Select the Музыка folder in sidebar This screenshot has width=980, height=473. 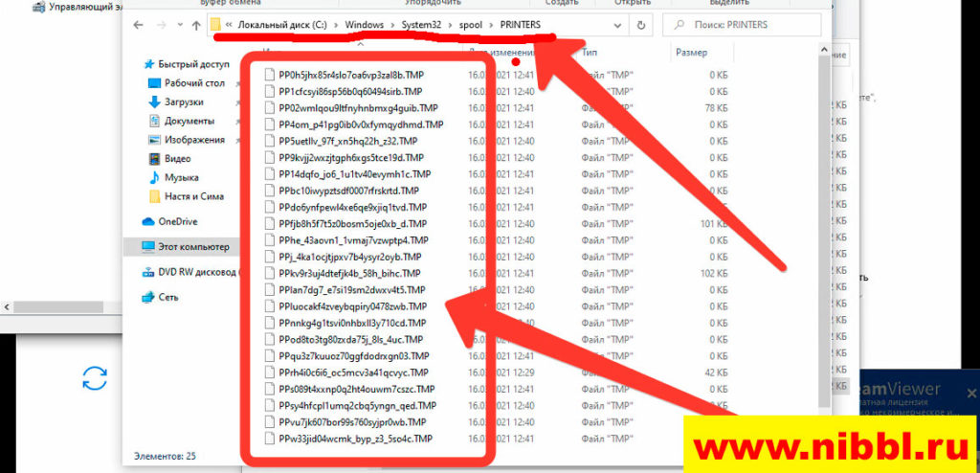coord(181,177)
